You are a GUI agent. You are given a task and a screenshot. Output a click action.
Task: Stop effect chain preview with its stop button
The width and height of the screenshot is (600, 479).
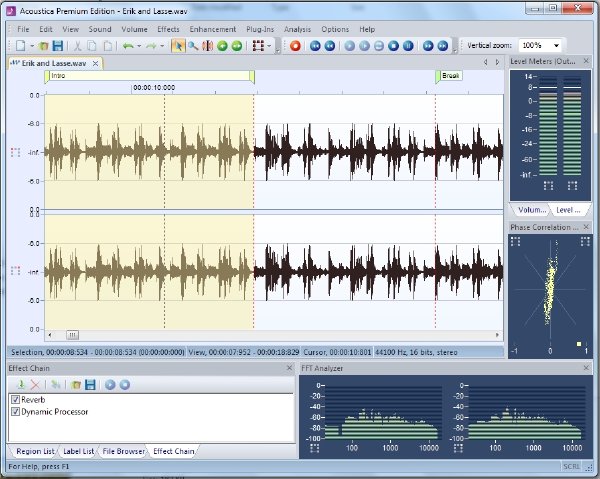point(125,385)
